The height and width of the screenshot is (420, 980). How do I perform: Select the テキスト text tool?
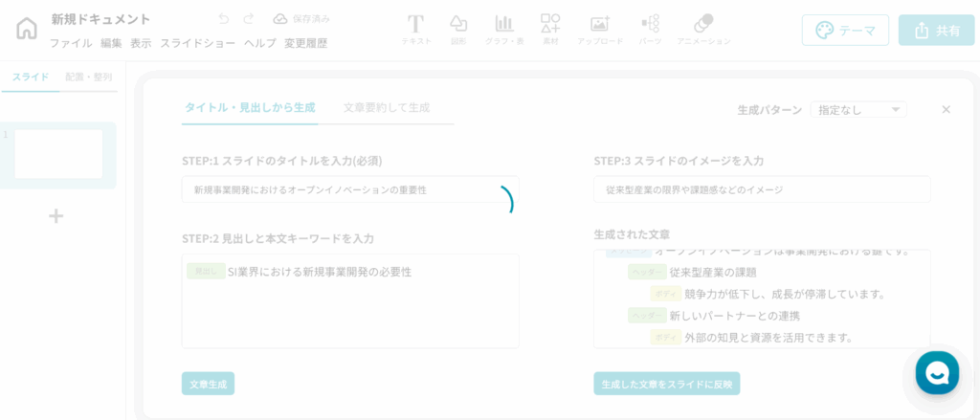[415, 30]
